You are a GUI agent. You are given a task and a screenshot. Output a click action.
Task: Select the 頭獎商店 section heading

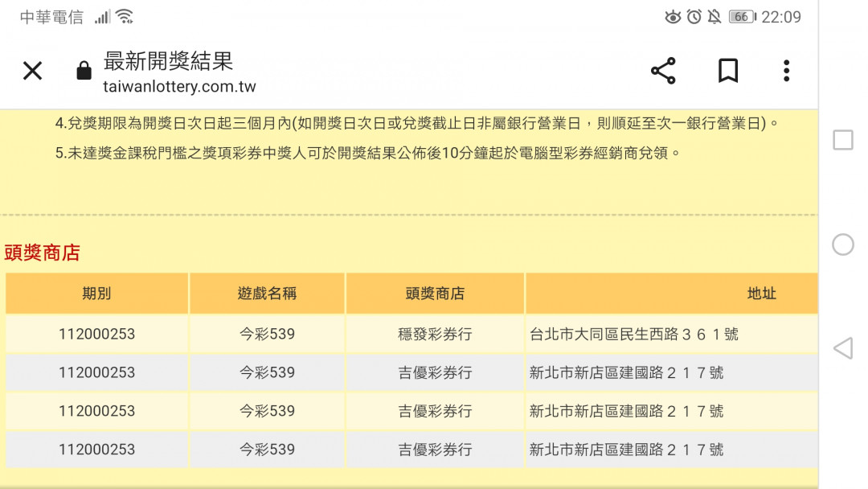pos(42,253)
